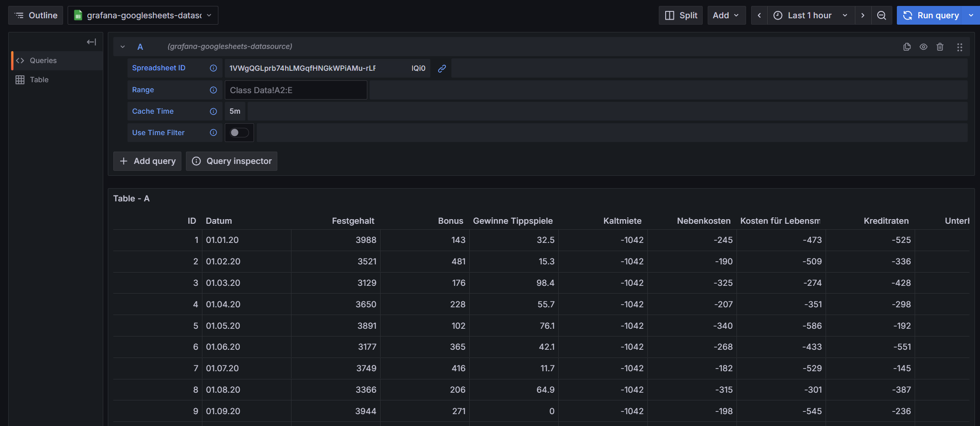The width and height of the screenshot is (980, 426).
Task: Shift time range backward with left arrow
Action: (x=759, y=16)
